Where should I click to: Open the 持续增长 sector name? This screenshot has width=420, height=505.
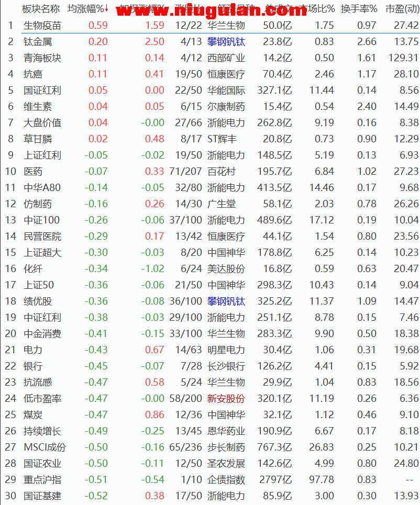42,431
